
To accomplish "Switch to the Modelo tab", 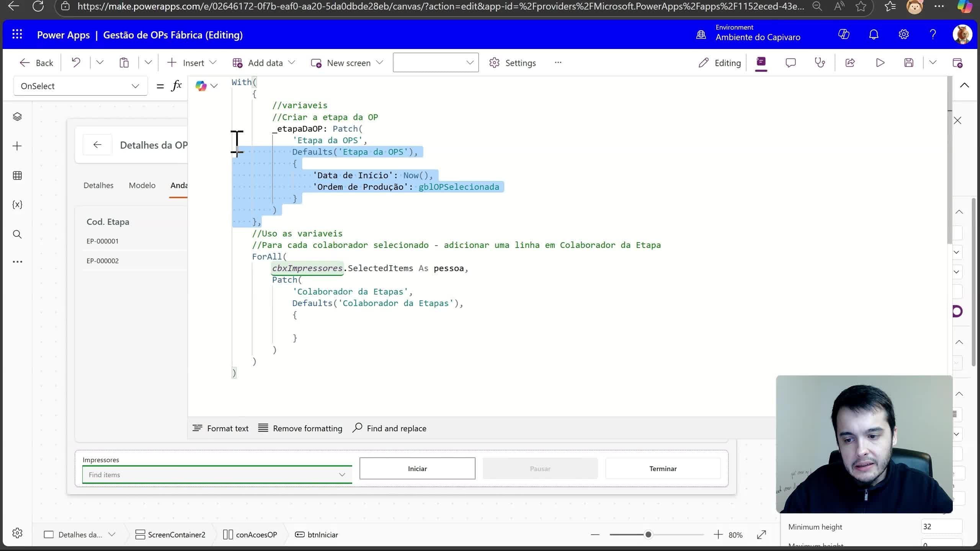I will click(142, 185).
